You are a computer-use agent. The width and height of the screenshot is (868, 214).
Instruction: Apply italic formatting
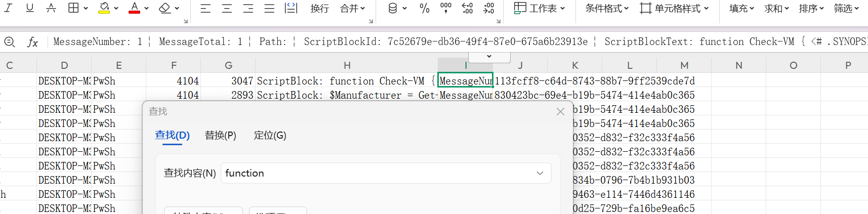[9, 8]
